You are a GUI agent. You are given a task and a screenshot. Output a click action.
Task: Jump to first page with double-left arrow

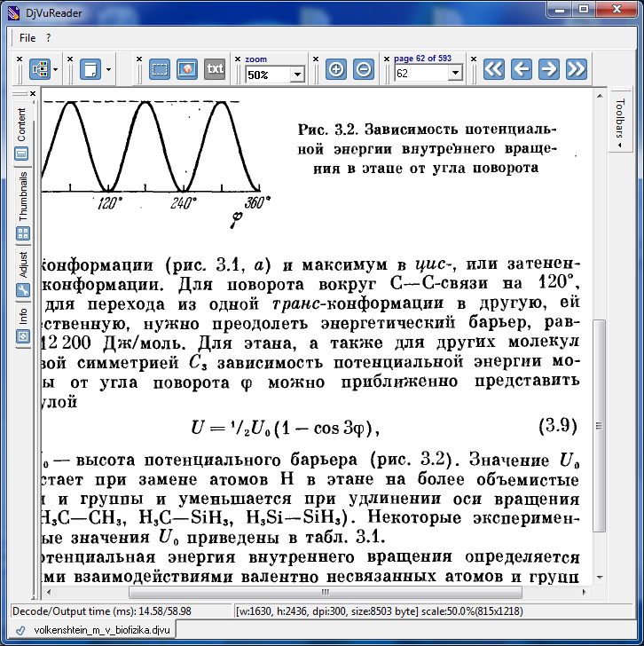(x=494, y=69)
